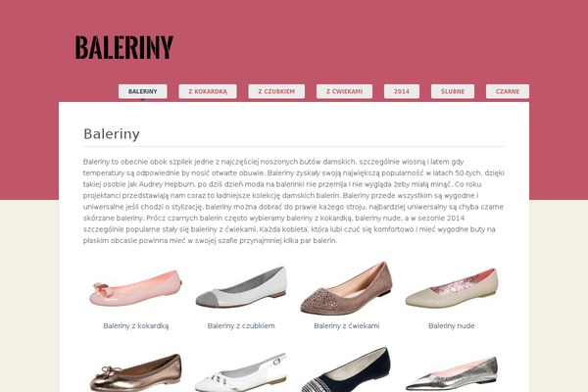Viewport: 588px width, 392px height.
Task: Open the Z CZUBKIEM tab
Action: pos(276,91)
